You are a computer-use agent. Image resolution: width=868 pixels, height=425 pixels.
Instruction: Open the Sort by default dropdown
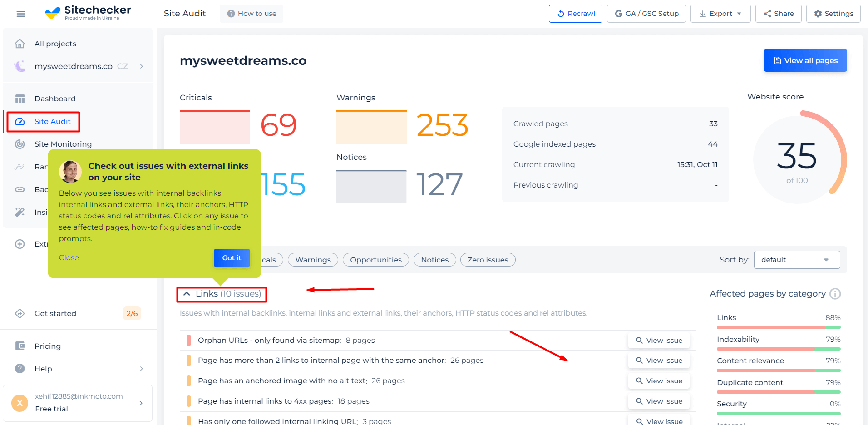797,260
